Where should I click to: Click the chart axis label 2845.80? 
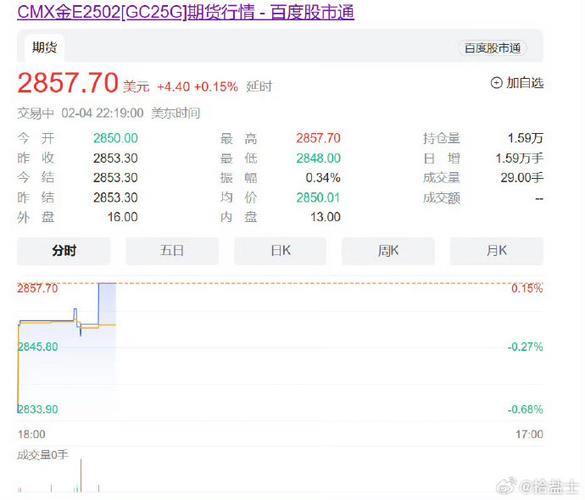(38, 347)
